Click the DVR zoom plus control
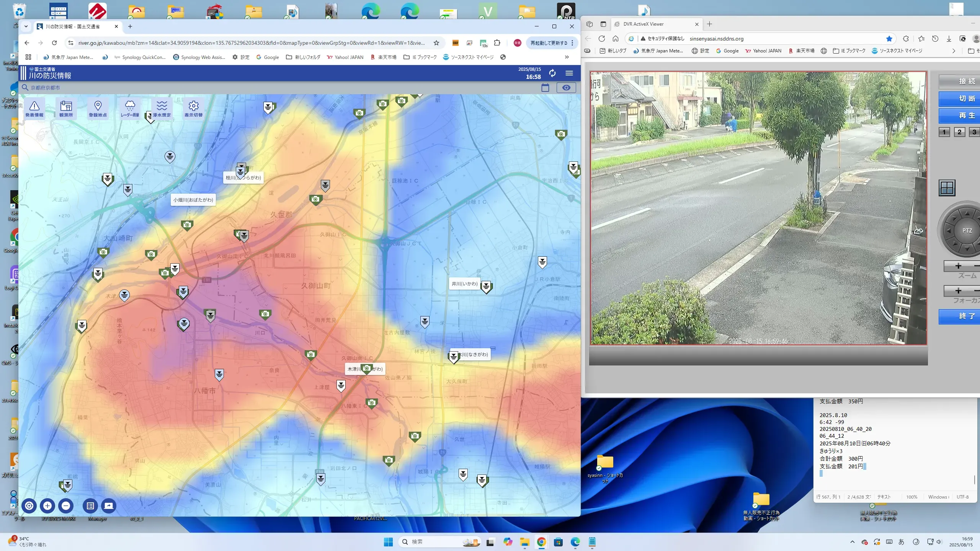 click(x=958, y=266)
